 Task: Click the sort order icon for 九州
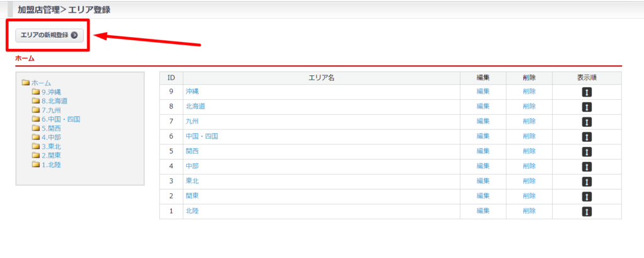click(x=587, y=122)
